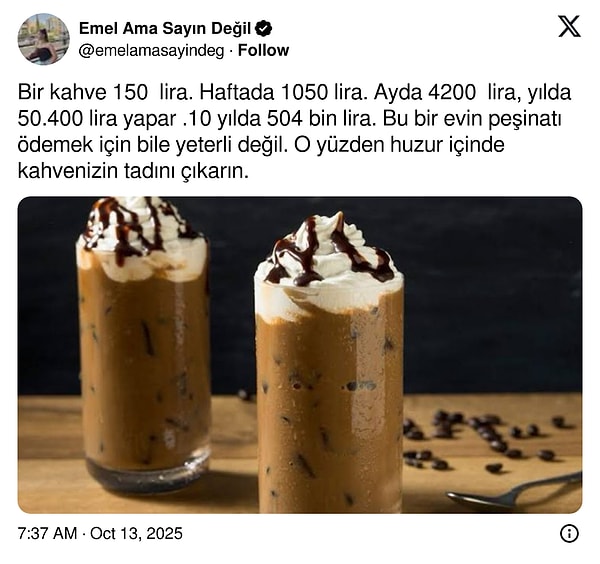Image resolution: width=600 pixels, height=564 pixels.
Task: Click text line 'ödemek için bile yeterli değil'
Action: [x=152, y=145]
